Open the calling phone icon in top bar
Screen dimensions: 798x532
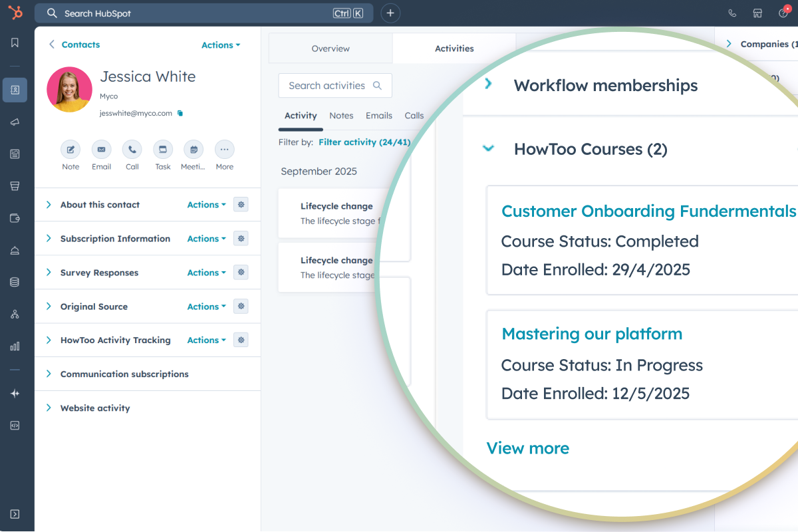(732, 13)
